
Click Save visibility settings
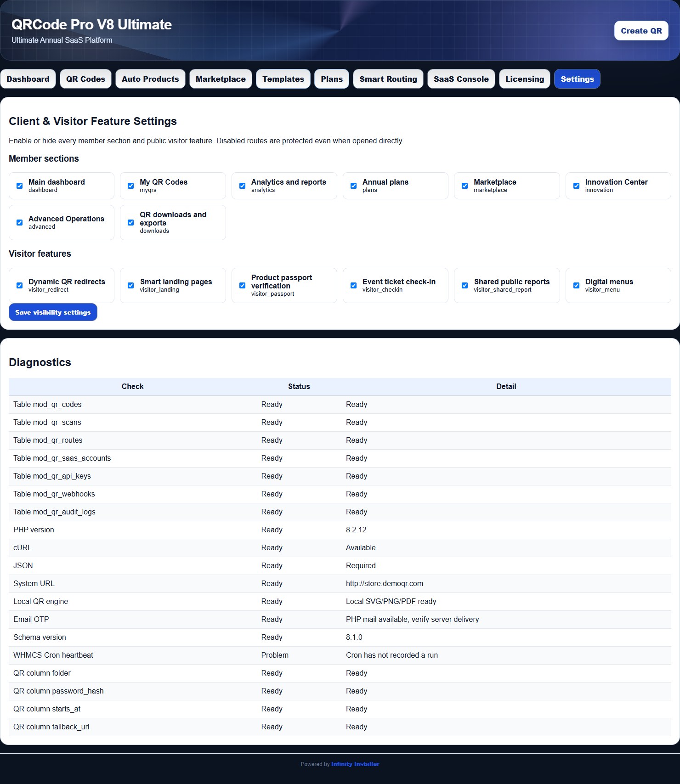tap(53, 312)
